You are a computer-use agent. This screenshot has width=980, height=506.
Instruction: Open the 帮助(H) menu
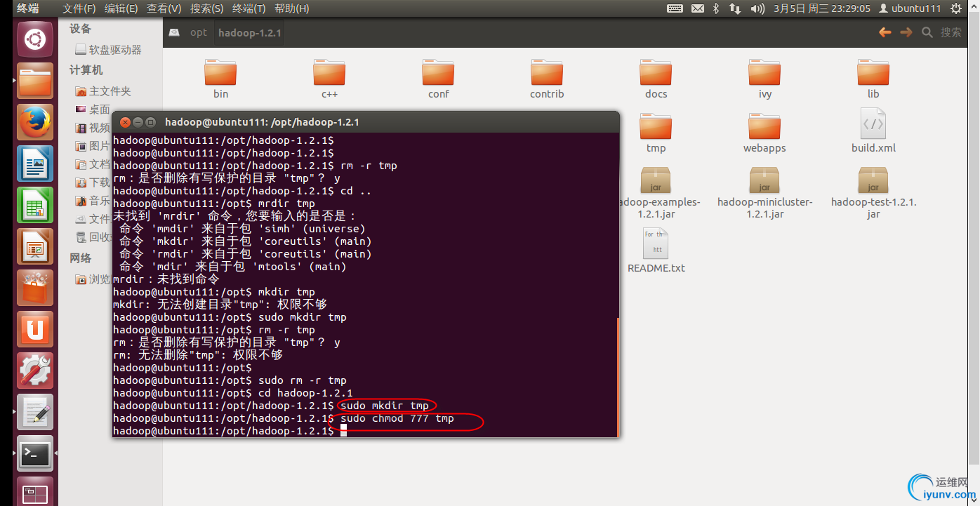(292, 8)
